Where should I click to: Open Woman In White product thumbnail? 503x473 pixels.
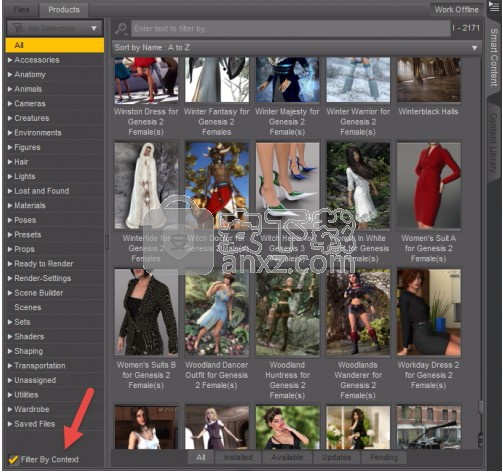coord(358,185)
